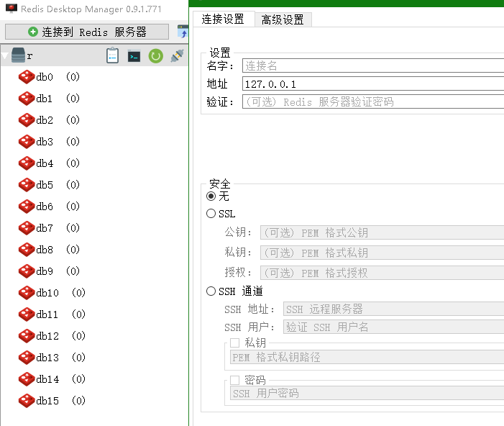The image size is (504, 426).
Task: Select the r server icon
Action: pyautogui.click(x=18, y=55)
